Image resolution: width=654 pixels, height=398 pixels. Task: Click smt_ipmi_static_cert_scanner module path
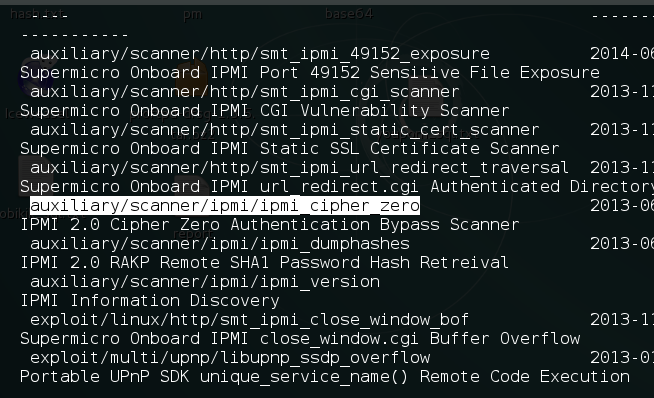(x=284, y=130)
